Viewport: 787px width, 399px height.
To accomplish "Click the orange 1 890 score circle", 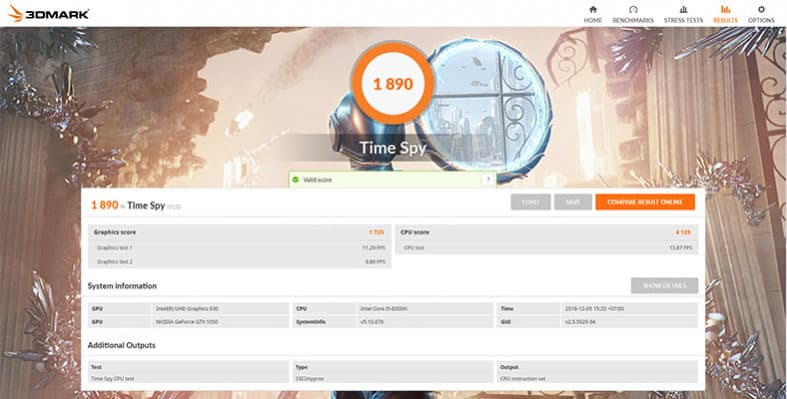I will (x=393, y=83).
